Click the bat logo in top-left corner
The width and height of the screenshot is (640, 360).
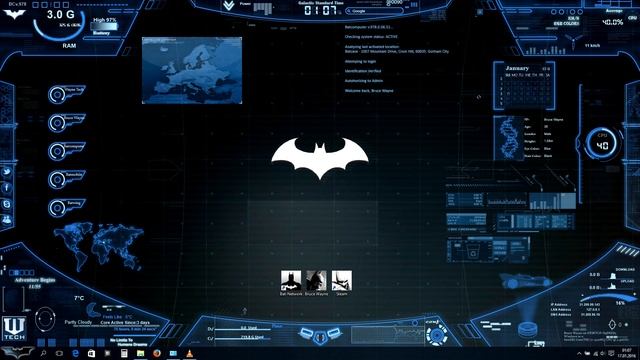14,15
